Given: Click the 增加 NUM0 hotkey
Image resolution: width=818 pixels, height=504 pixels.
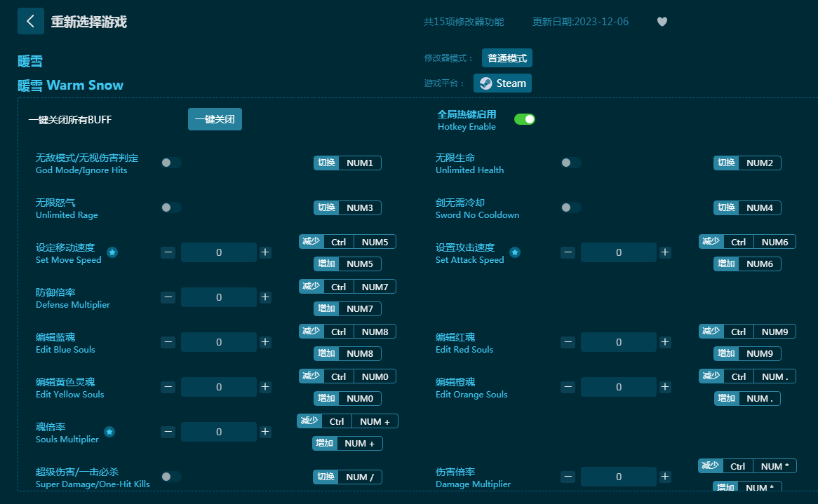Looking at the screenshot, I should (x=347, y=398).
